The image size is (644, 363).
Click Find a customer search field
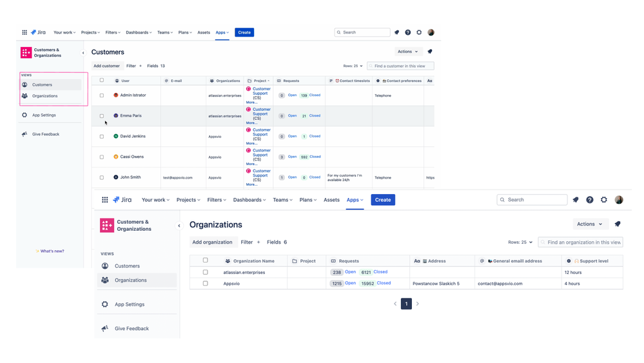click(400, 66)
